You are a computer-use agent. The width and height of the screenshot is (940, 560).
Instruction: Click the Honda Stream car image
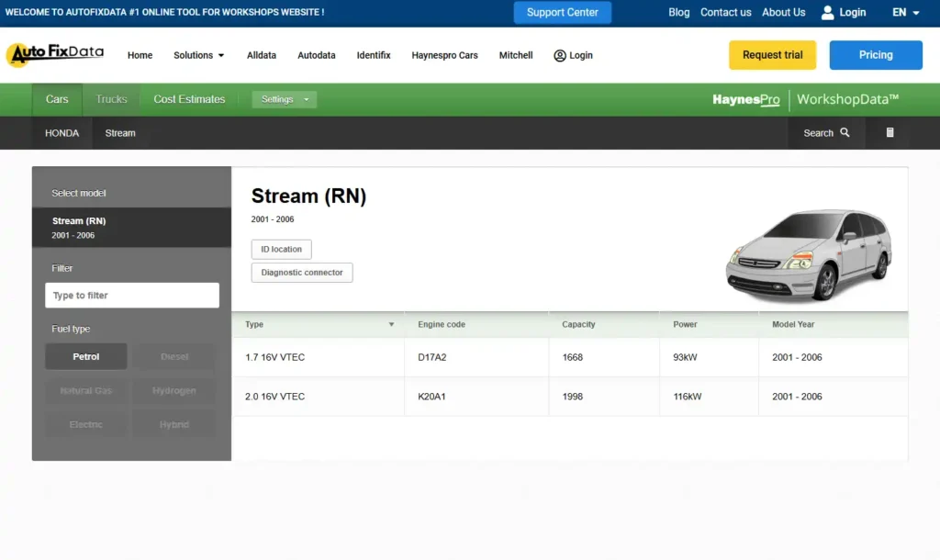(808, 254)
